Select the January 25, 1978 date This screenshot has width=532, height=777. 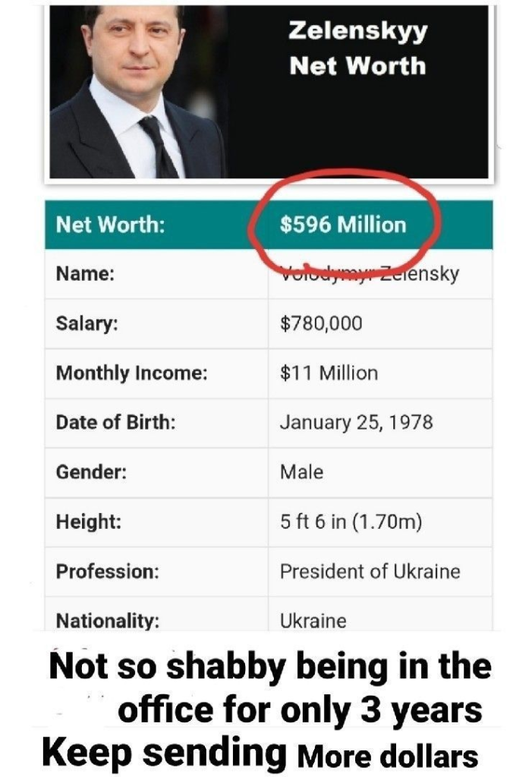click(x=356, y=423)
